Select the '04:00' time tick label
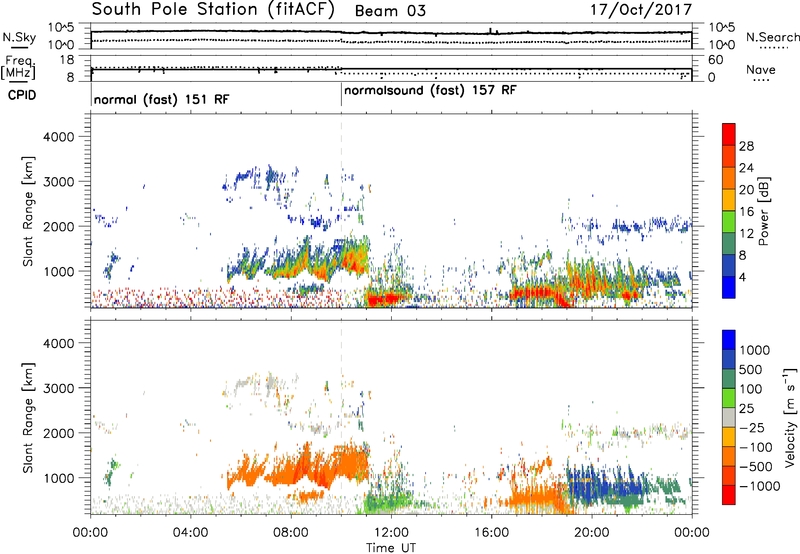This screenshot has height=554, width=800. (x=190, y=533)
